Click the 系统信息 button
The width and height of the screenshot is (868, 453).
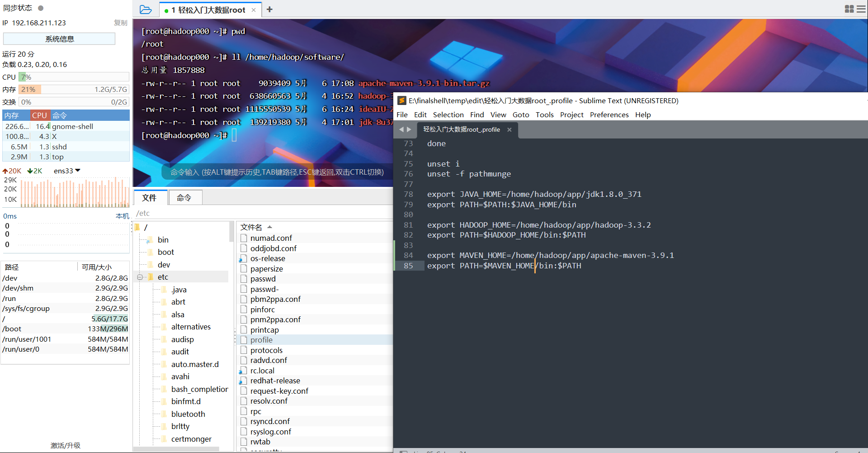coord(59,38)
